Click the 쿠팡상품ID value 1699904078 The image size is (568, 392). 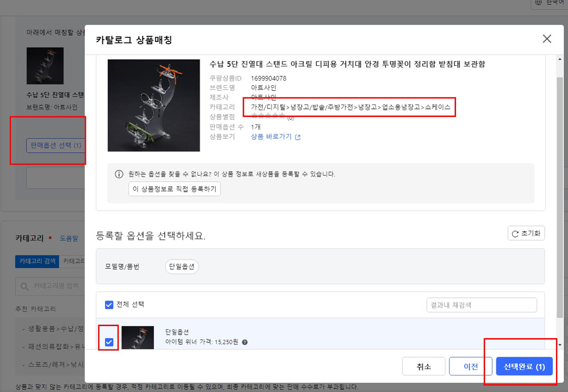pos(269,78)
